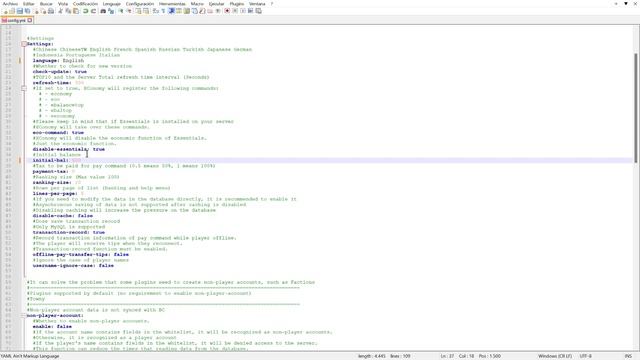
Task: Open the Function List panel icon
Action: point(202,11)
